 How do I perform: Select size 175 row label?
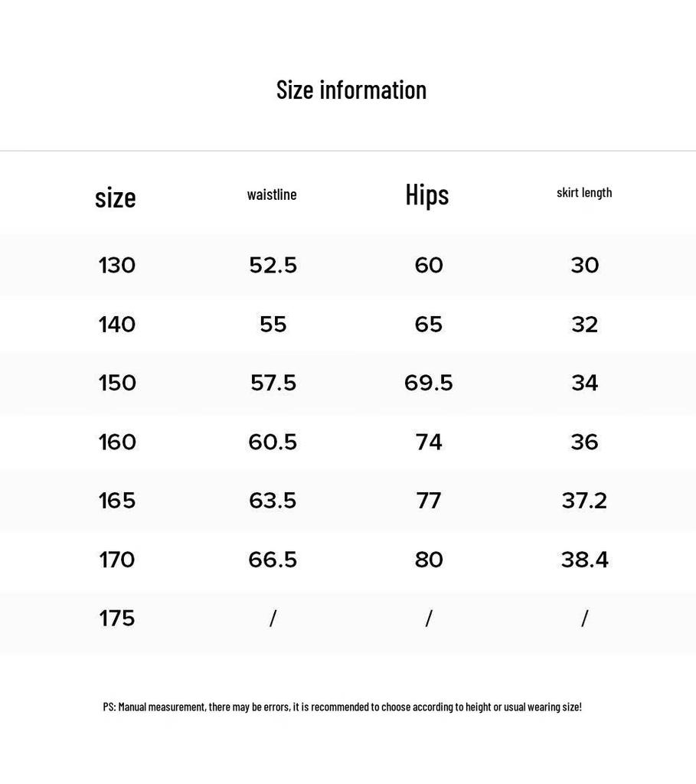(116, 619)
